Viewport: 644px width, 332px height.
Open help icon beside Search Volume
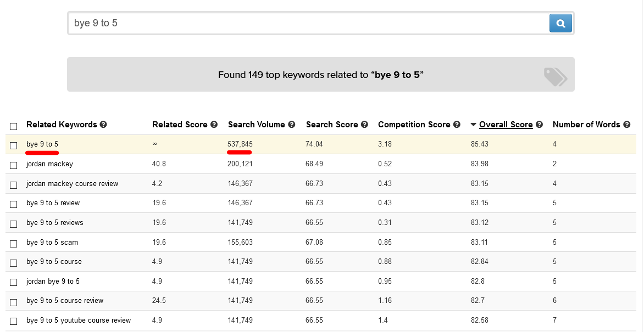point(292,125)
